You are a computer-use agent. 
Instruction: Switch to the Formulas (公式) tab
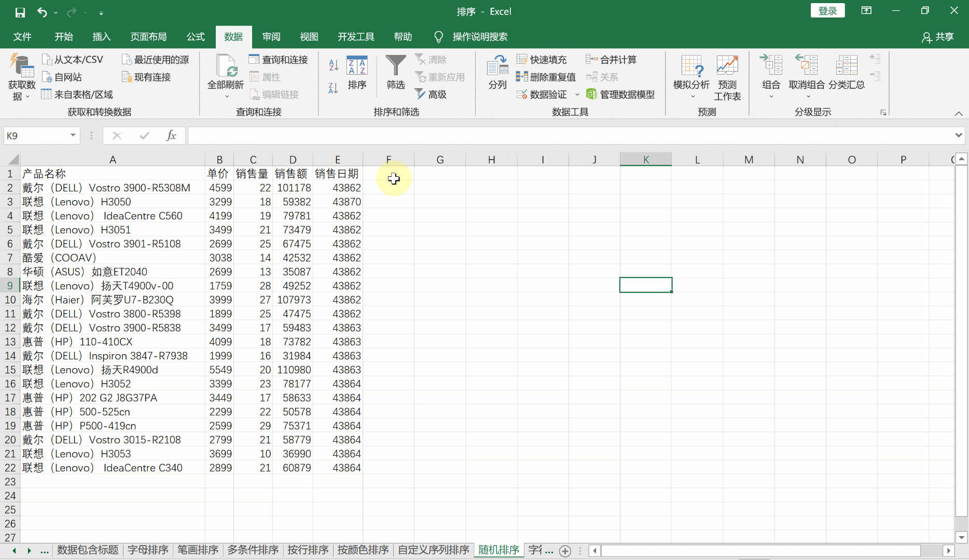pos(196,37)
